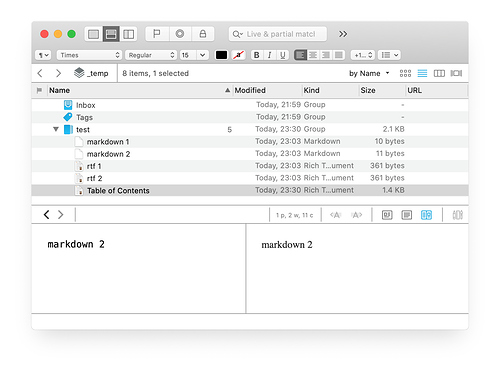Collapse the test group disclosure triangle

point(56,129)
